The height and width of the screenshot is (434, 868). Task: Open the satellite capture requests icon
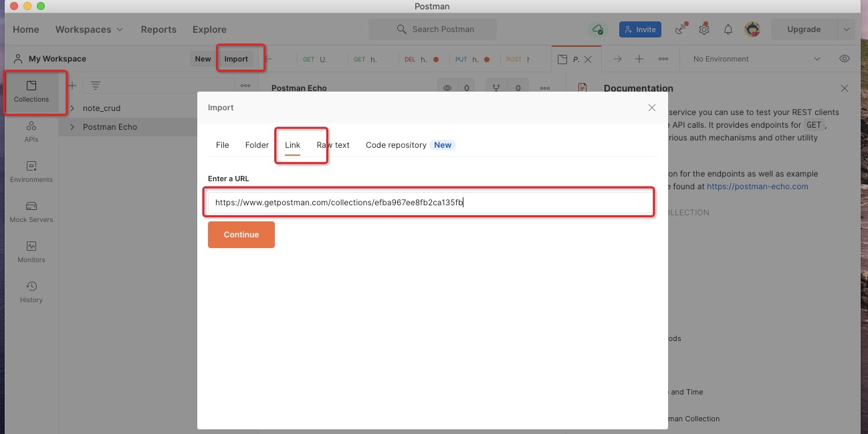pos(681,29)
